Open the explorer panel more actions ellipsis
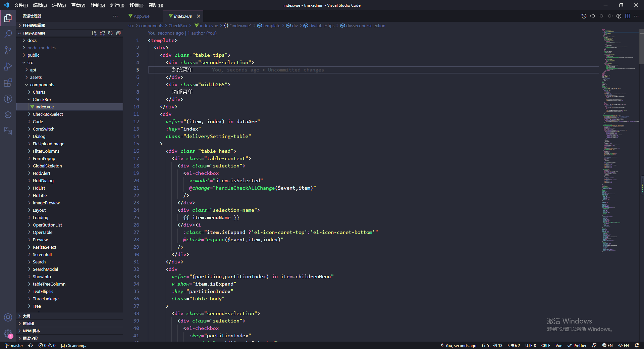The width and height of the screenshot is (644, 349). pos(115,16)
